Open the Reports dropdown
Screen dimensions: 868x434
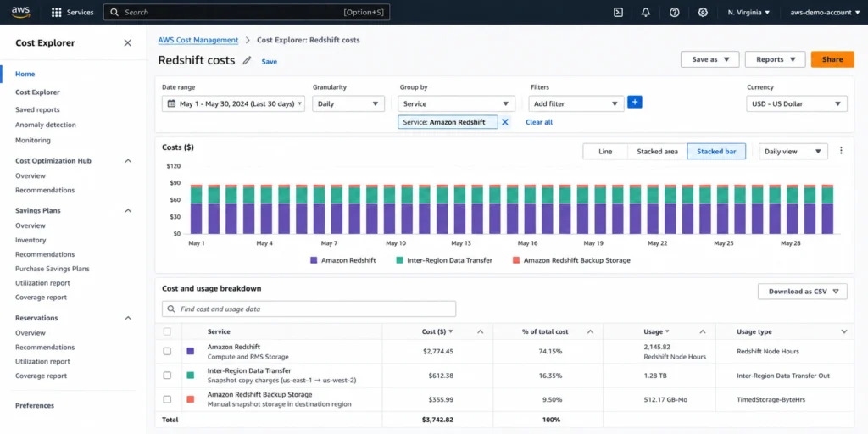coord(775,59)
